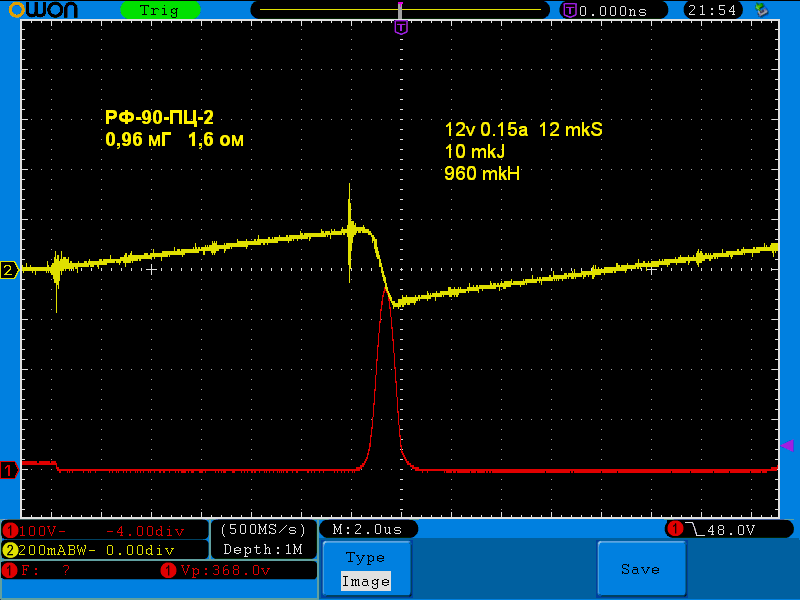Screen dimensions: 800x600
Task: Click the falling edge trigger slope icon
Action: pyautogui.click(x=695, y=530)
